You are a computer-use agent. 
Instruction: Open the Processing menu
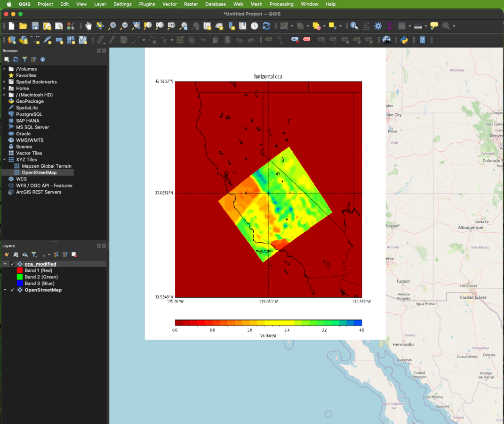click(281, 4)
